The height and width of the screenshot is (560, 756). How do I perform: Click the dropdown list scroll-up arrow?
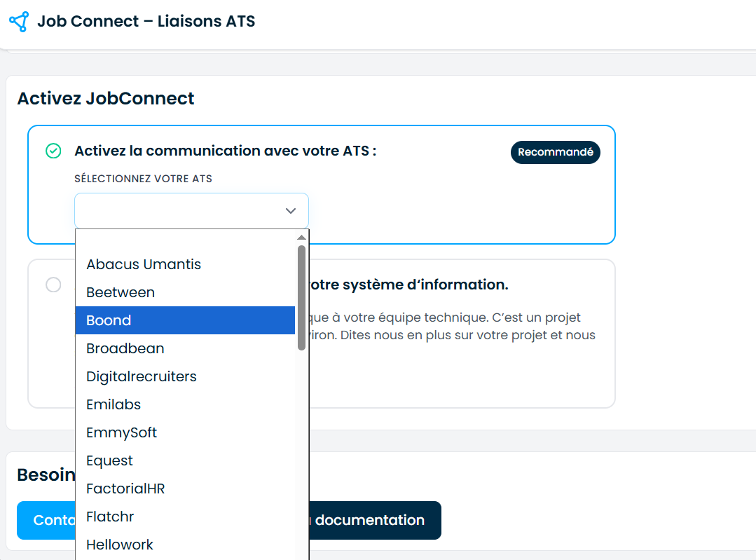(302, 238)
